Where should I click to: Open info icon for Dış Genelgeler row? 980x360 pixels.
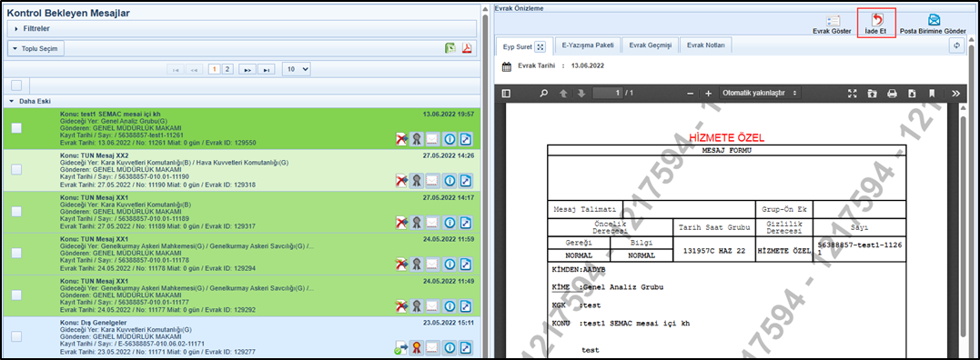click(x=449, y=347)
